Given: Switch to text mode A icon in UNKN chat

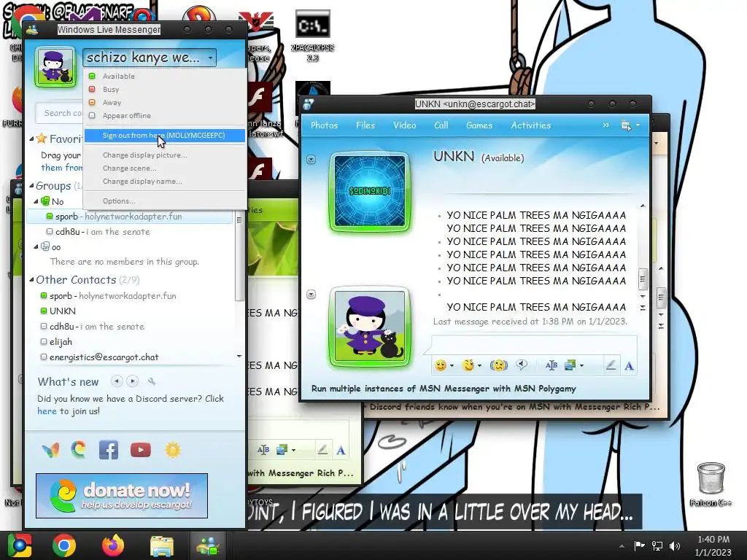Looking at the screenshot, I should 630,366.
